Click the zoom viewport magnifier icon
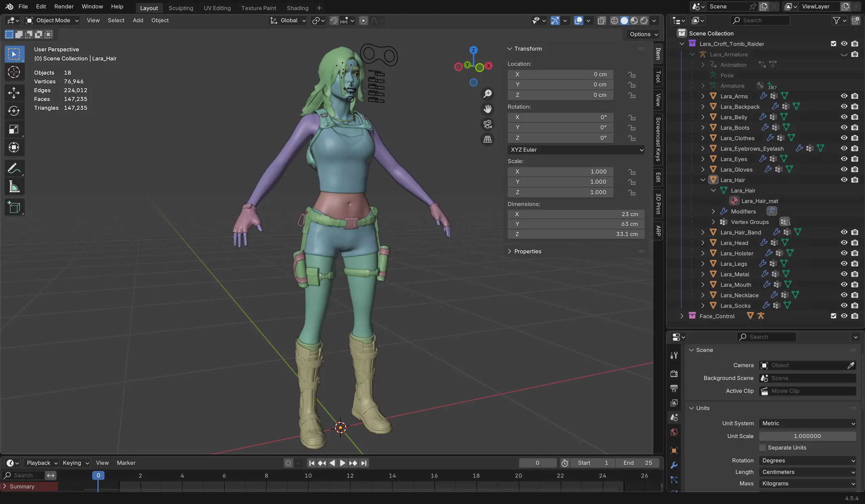Viewport: 865px width, 504px height. 487,94
